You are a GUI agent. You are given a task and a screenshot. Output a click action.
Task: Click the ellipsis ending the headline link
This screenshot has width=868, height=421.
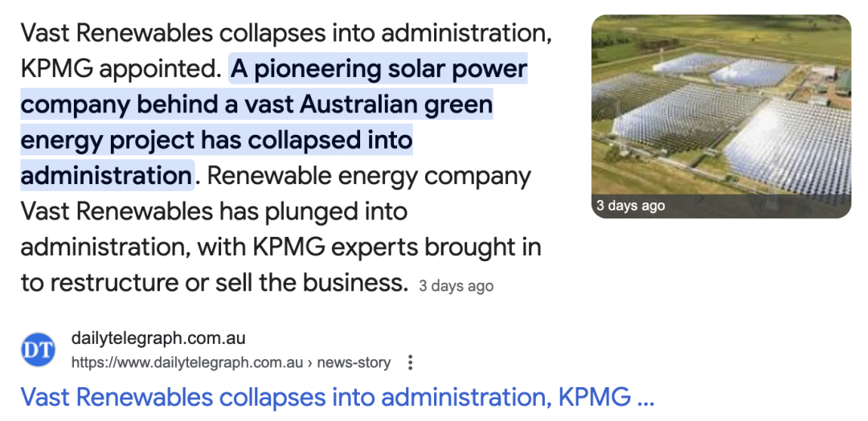(x=645, y=397)
